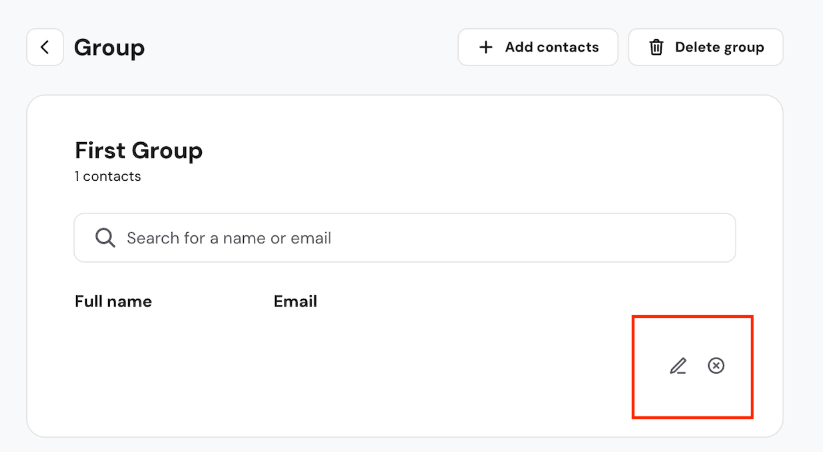Click the Email column header

(295, 301)
